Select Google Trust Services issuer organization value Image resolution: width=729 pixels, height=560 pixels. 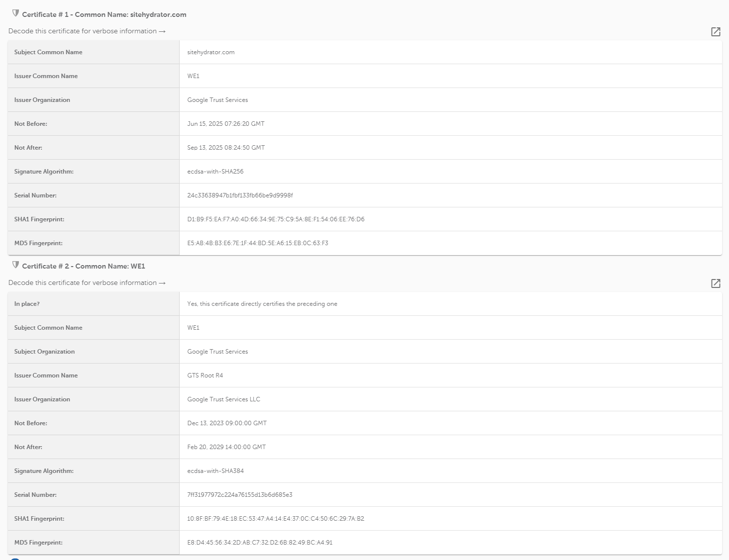click(x=217, y=100)
